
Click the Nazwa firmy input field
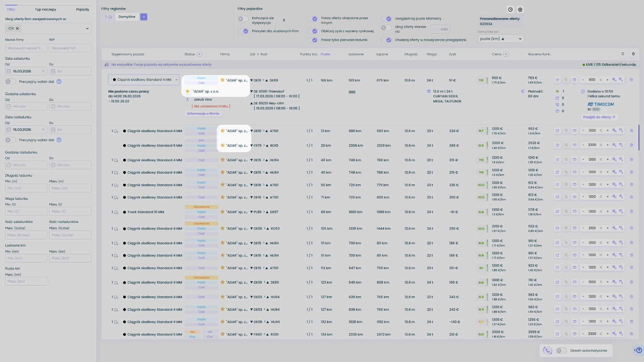click(26, 48)
